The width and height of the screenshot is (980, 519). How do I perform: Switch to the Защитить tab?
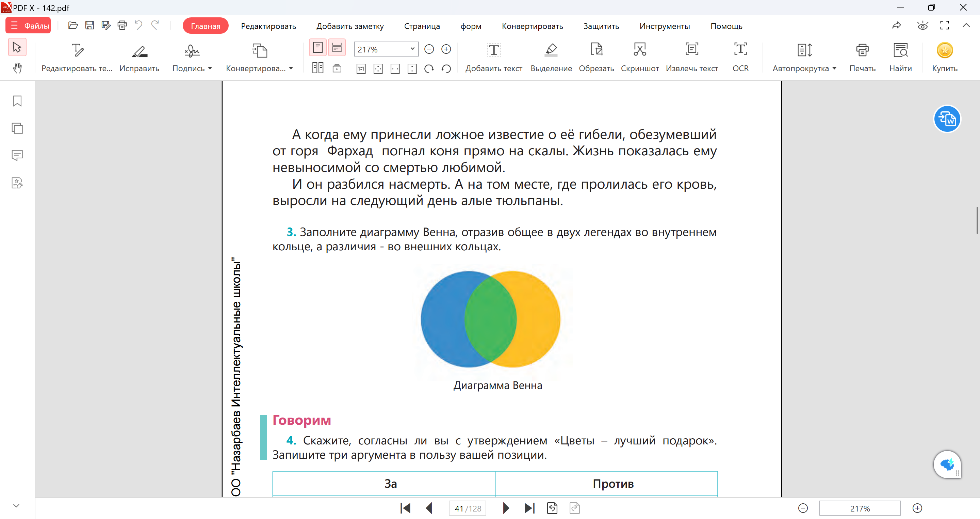(601, 26)
